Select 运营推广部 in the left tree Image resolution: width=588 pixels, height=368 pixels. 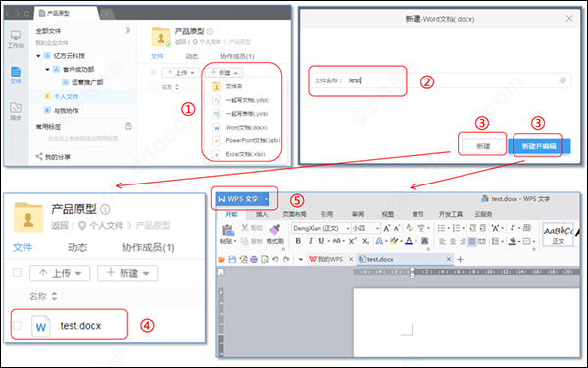tap(83, 82)
